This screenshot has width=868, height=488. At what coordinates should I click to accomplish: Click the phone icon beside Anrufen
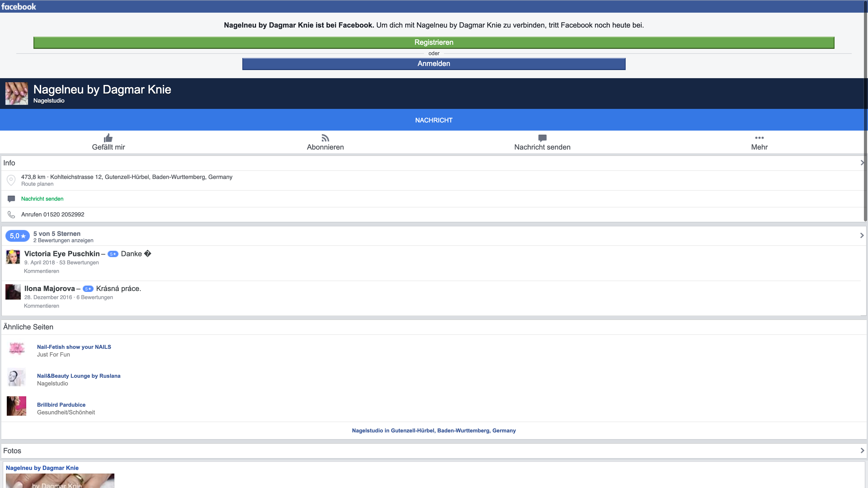coord(11,215)
